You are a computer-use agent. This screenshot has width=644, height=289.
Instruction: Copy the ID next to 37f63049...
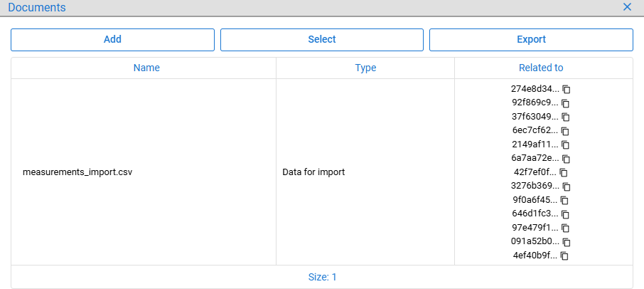point(566,117)
